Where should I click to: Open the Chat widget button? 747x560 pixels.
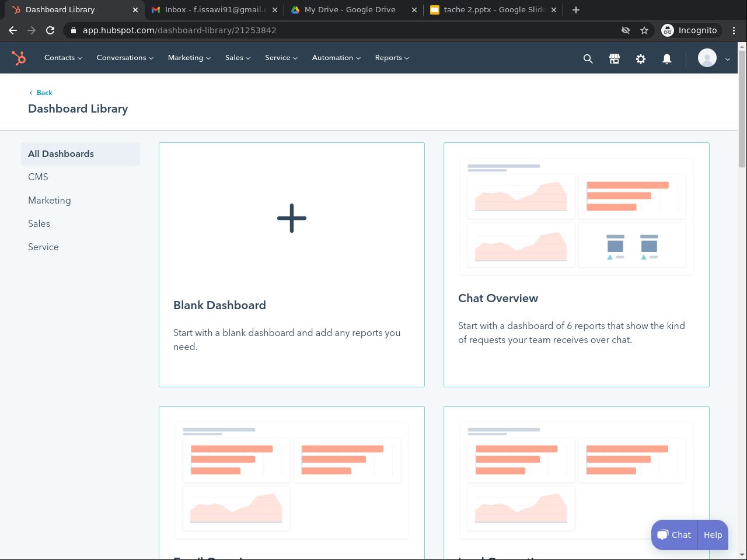click(x=674, y=535)
